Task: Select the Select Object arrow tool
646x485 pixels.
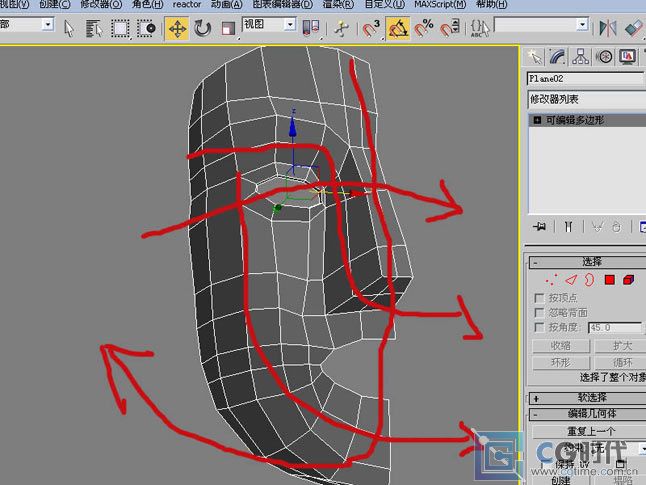Action: [x=69, y=28]
